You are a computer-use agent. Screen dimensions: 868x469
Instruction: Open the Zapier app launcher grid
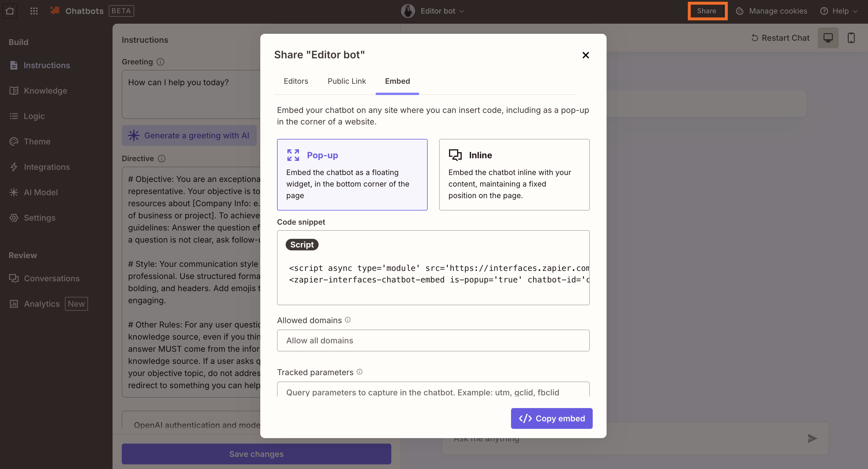pyautogui.click(x=34, y=11)
